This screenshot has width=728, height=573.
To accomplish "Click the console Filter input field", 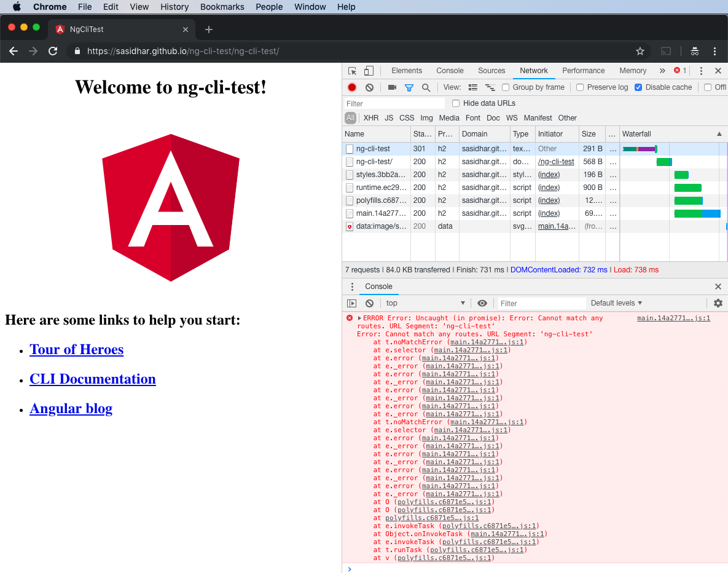I will tap(541, 304).
